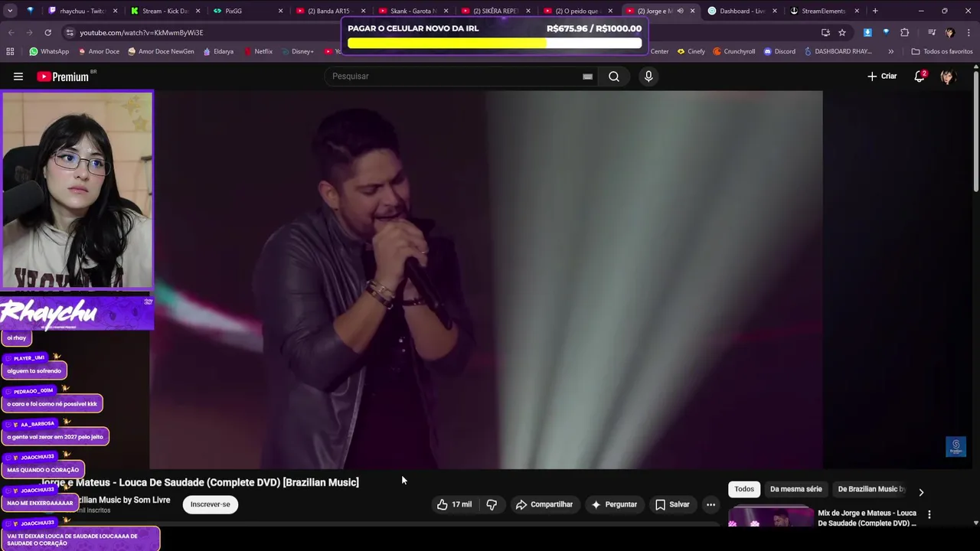Go back to previous page
This screenshot has width=980, height=551.
point(11,32)
